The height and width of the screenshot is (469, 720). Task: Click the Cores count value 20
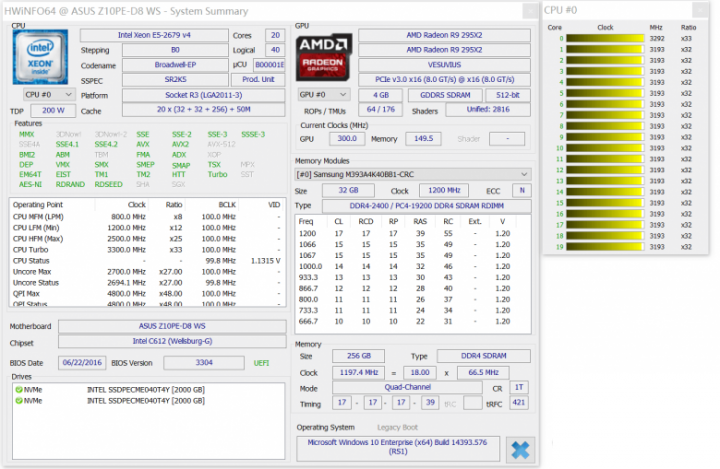tap(275, 35)
